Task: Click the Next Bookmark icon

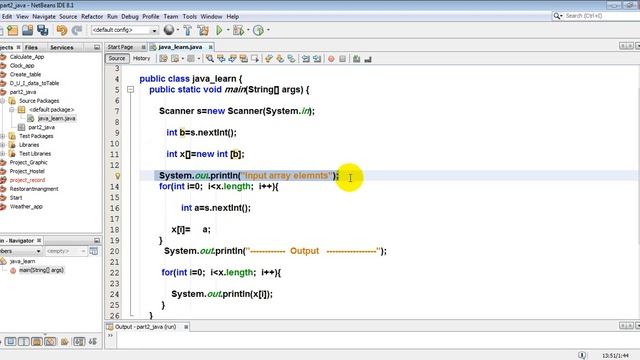Action: (280, 59)
